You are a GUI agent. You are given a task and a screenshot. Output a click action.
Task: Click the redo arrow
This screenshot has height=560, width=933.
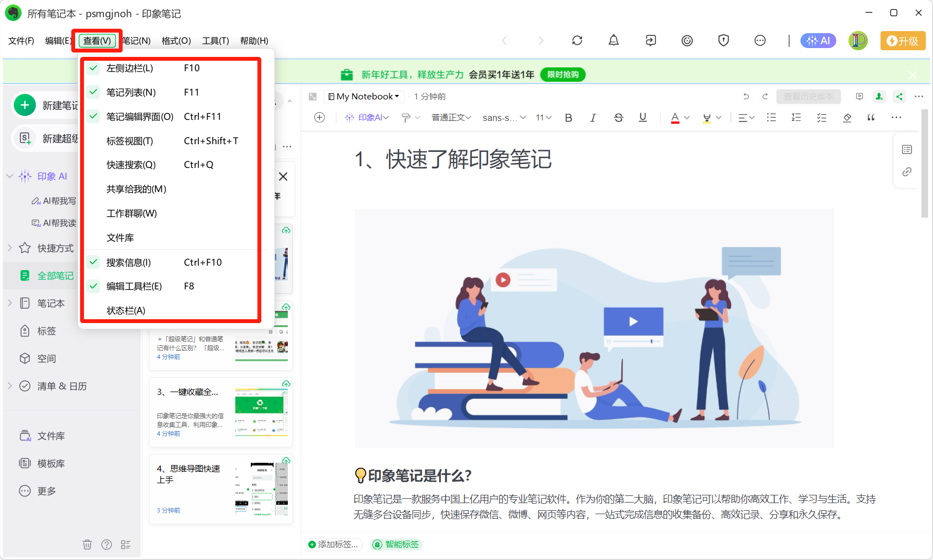(x=765, y=97)
